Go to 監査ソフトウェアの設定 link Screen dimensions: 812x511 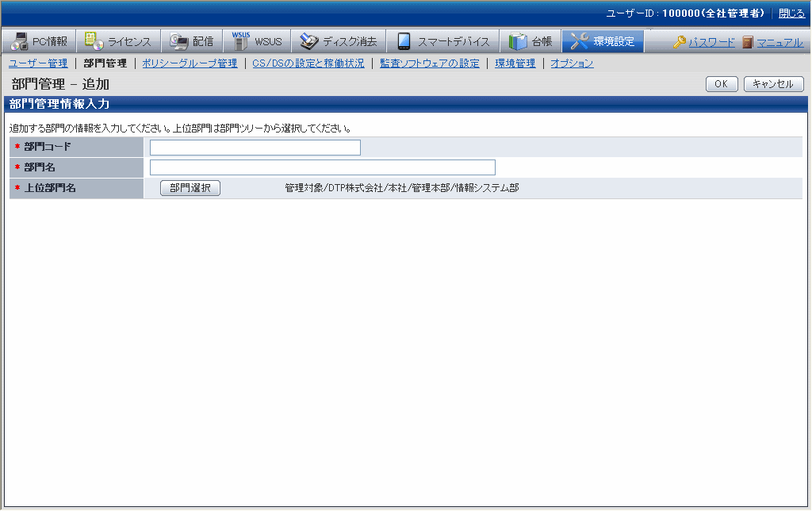[429, 63]
